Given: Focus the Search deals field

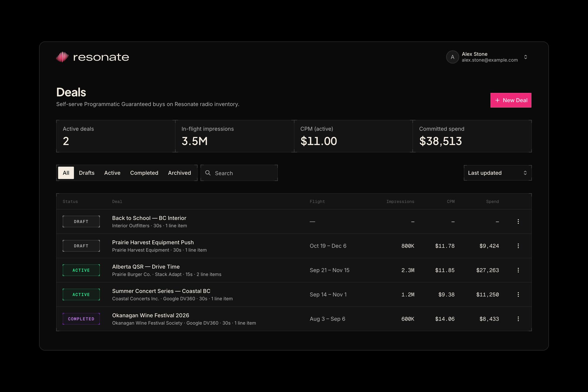Looking at the screenshot, I should pyautogui.click(x=239, y=173).
